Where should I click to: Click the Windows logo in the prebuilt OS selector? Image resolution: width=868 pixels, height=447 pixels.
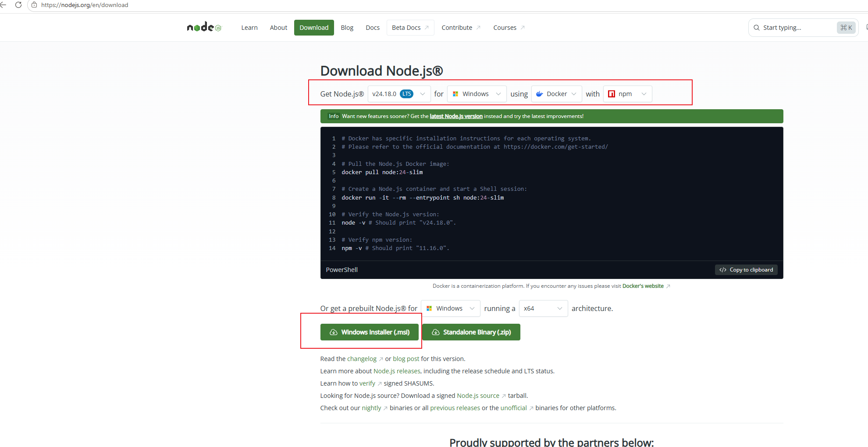point(429,308)
